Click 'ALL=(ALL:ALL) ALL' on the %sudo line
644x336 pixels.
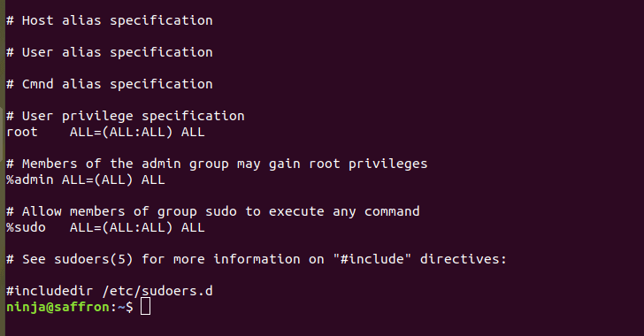click(137, 227)
